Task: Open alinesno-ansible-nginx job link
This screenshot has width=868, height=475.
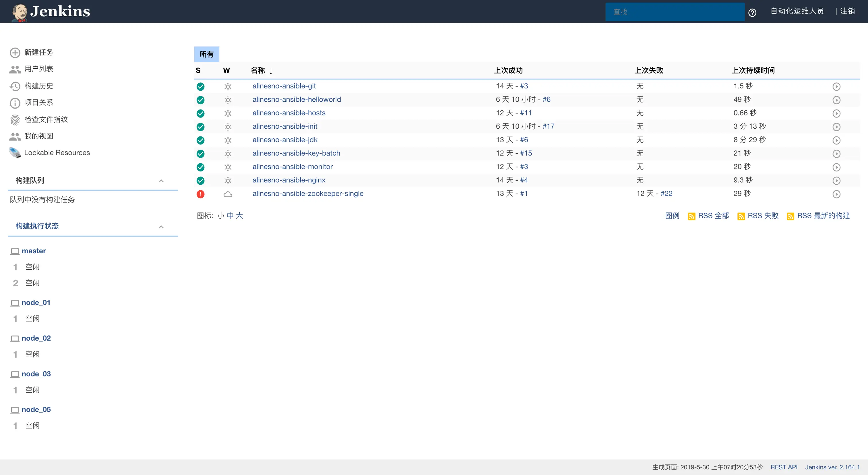Action: (x=289, y=180)
